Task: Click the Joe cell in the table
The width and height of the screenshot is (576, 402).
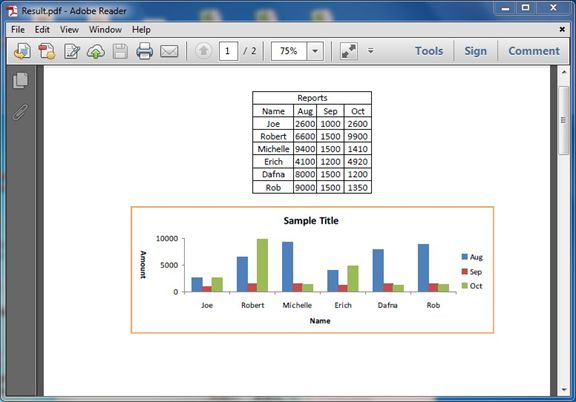Action: tap(273, 124)
